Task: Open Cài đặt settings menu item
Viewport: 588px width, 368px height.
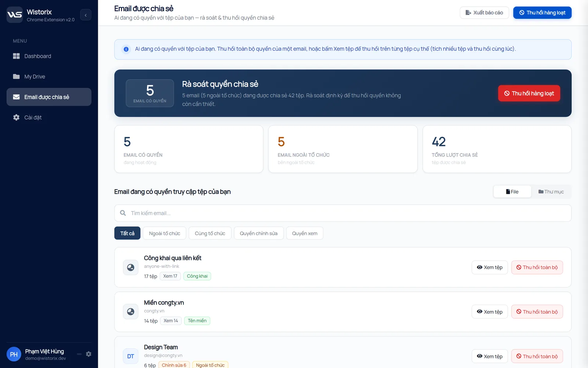Action: [x=49, y=117]
